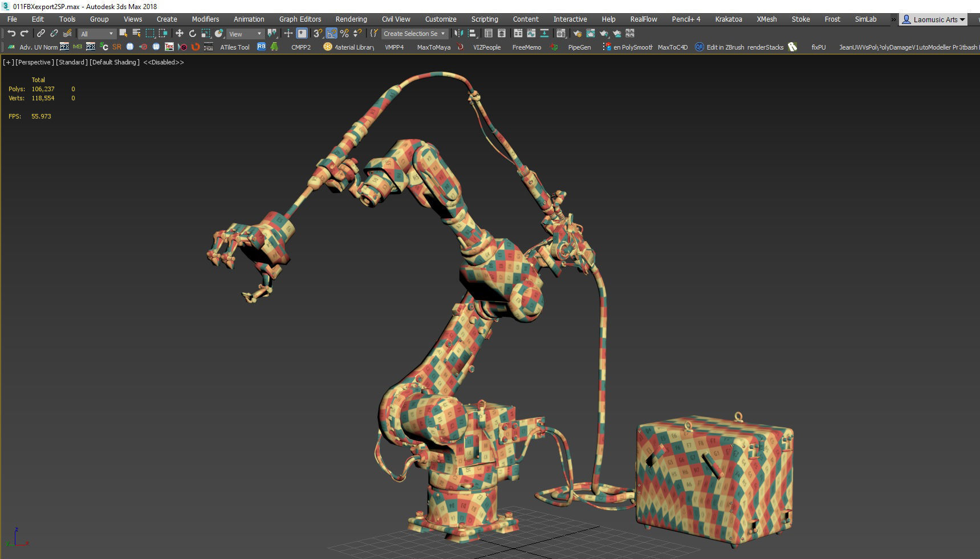This screenshot has width=980, height=559.
Task: Open the Modifiers menu
Action: (x=205, y=19)
